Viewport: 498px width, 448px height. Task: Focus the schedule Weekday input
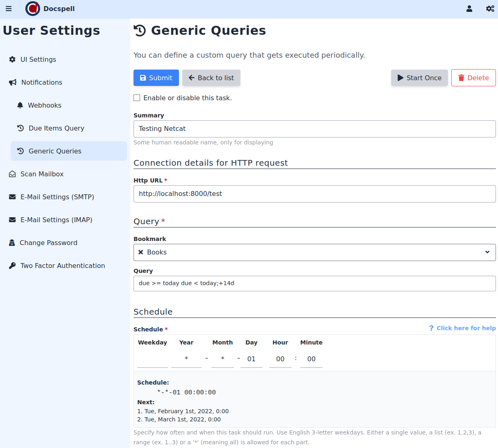[152, 359]
